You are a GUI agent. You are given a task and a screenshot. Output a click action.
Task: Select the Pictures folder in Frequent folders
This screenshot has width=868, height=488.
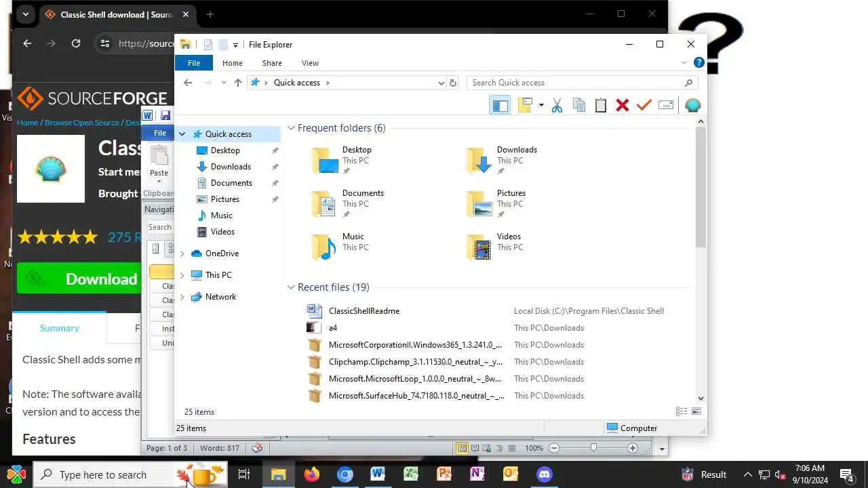[496, 203]
